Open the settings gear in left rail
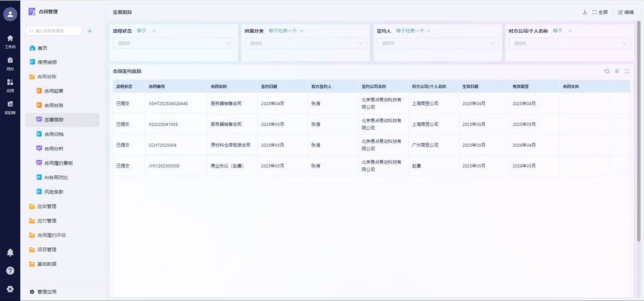The width and height of the screenshot is (644, 301). click(10, 289)
